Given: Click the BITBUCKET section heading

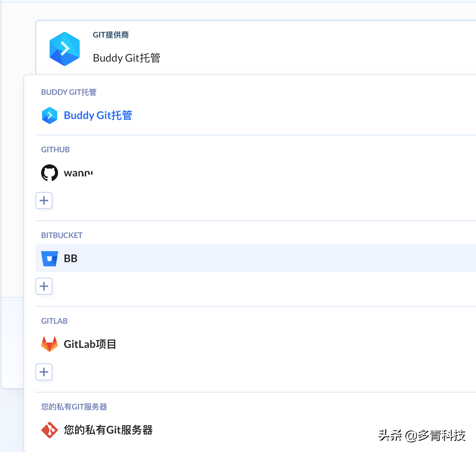Looking at the screenshot, I should click(x=62, y=235).
